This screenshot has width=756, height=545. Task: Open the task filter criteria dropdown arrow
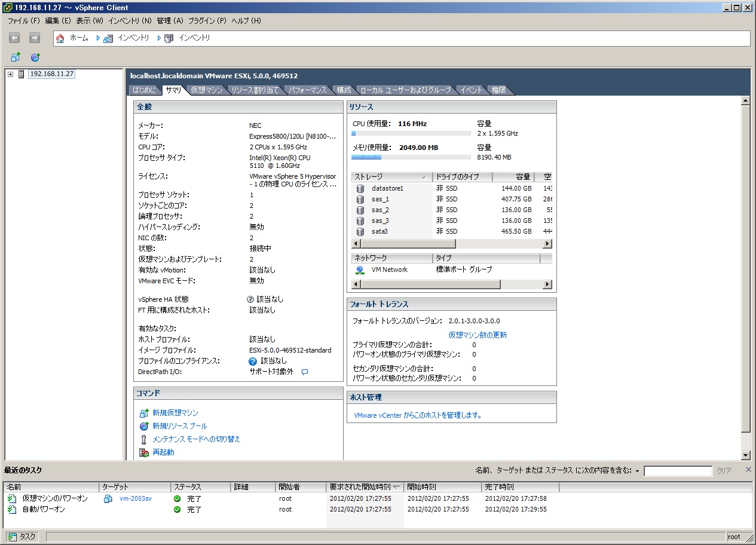point(637,471)
